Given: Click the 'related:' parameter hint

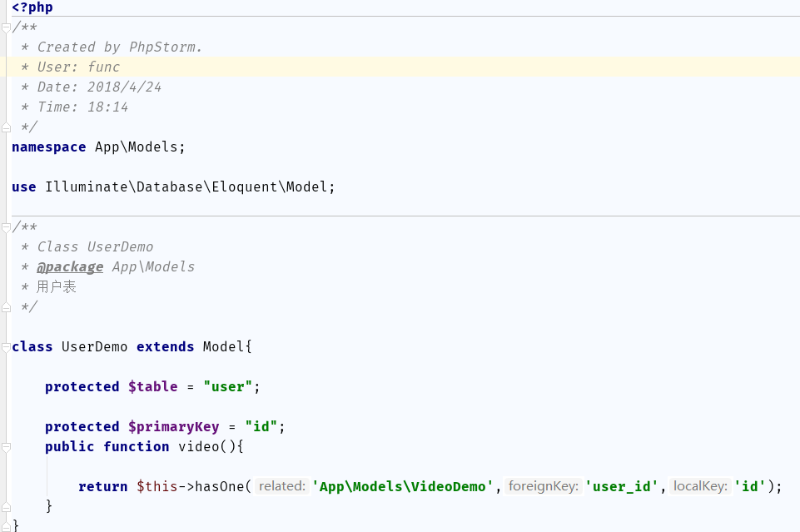Looking at the screenshot, I should pos(282,486).
